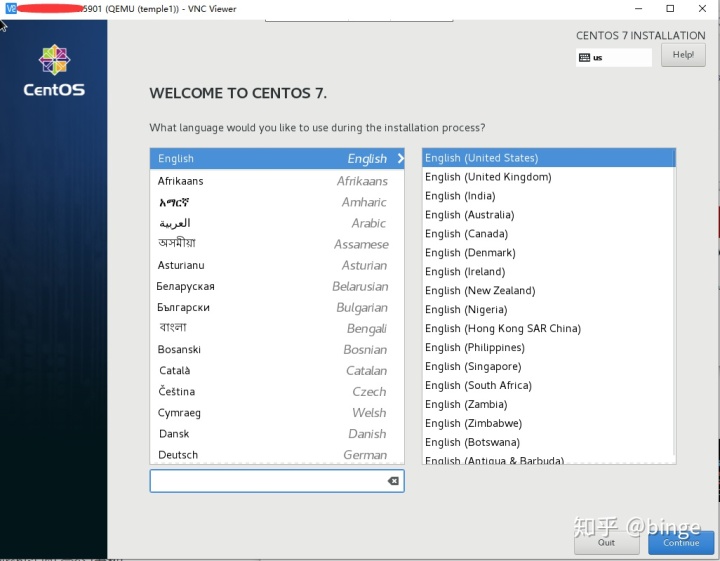
Task: Click the VNC Viewer title bar icon
Action: point(11,8)
